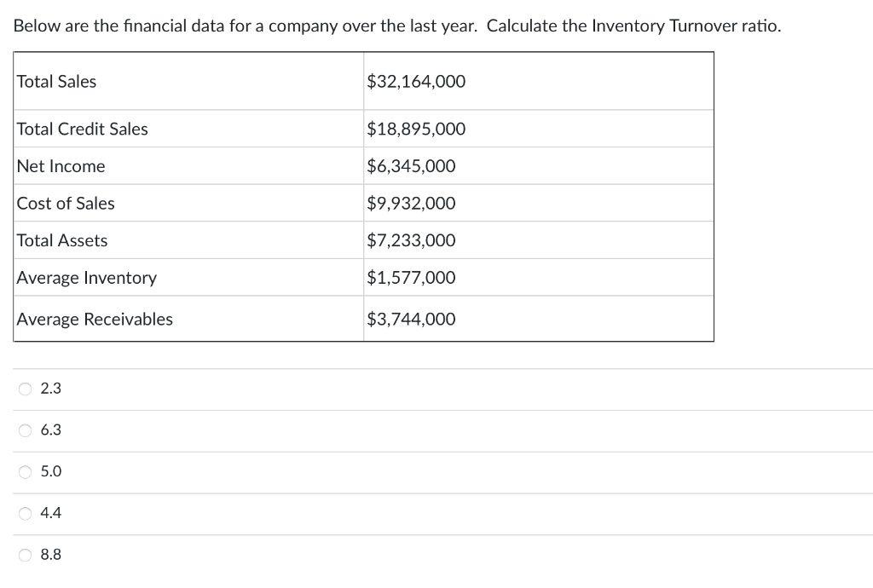The image size is (873, 588).
Task: Select the $1,577,000 figure
Action: point(412,277)
